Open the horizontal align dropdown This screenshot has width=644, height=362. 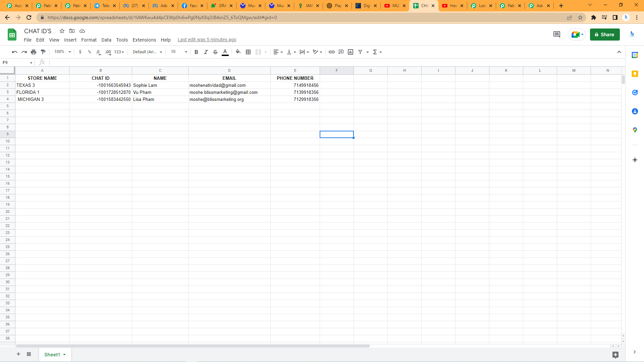(x=278, y=52)
